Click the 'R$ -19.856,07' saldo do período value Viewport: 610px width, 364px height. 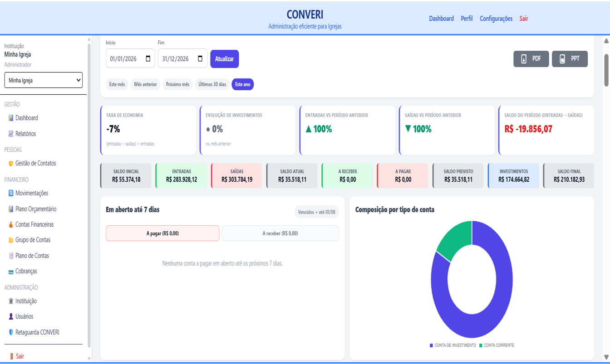pyautogui.click(x=528, y=129)
